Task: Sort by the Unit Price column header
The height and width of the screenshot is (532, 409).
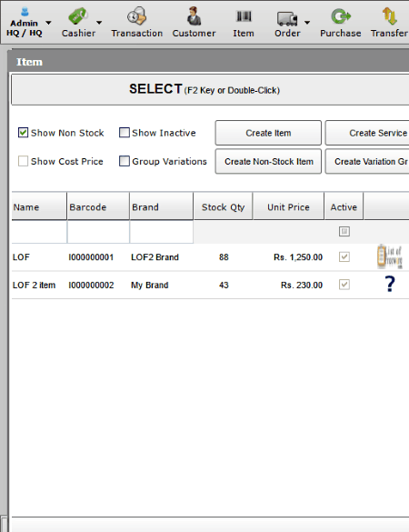Action: tap(288, 207)
